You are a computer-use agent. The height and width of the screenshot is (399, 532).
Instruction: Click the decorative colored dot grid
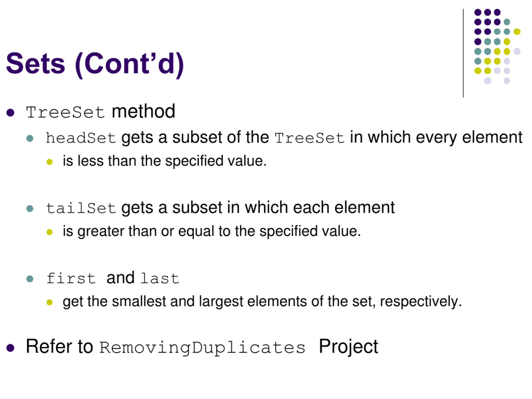tap(497, 46)
